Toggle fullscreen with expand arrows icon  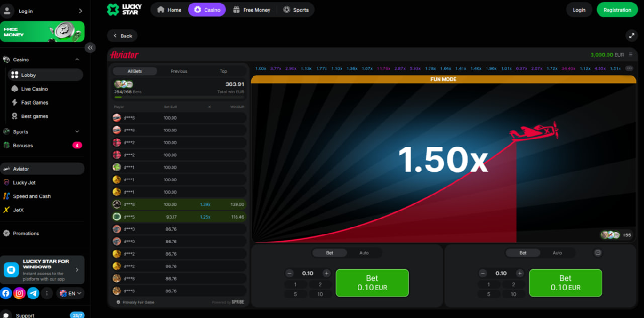(631, 35)
